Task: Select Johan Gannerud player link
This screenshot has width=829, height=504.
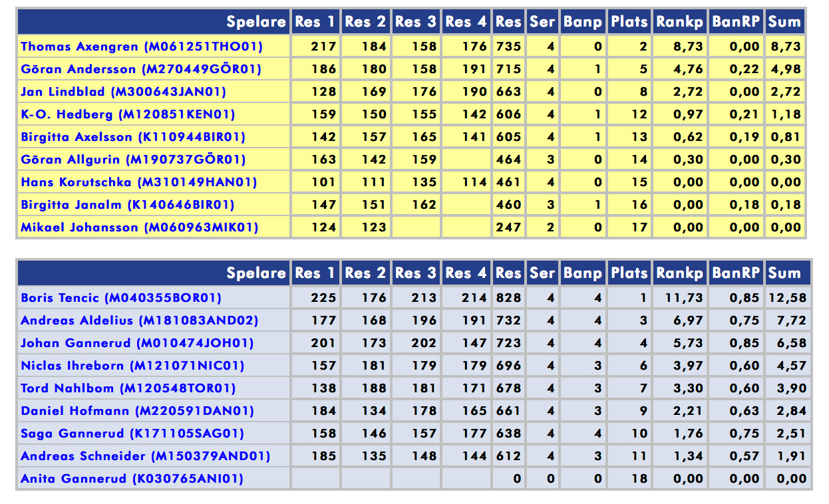Action: pyautogui.click(x=137, y=343)
